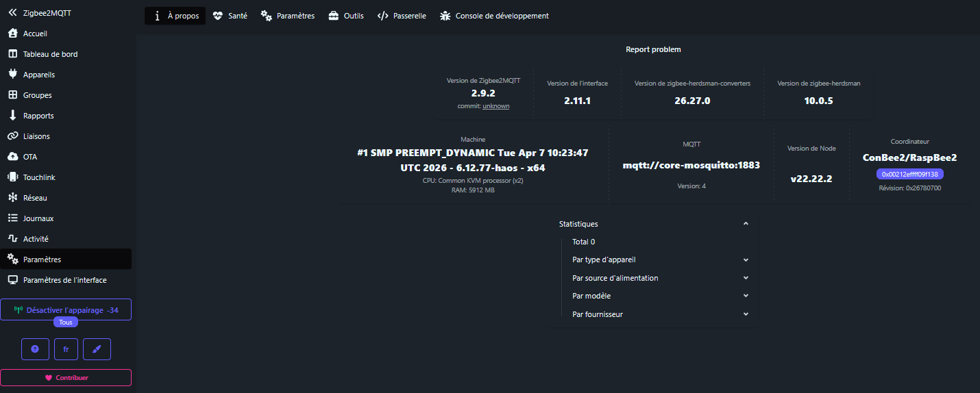This screenshot has width=980, height=393.
Task: Click the Réseau network graph icon
Action: coord(12,198)
